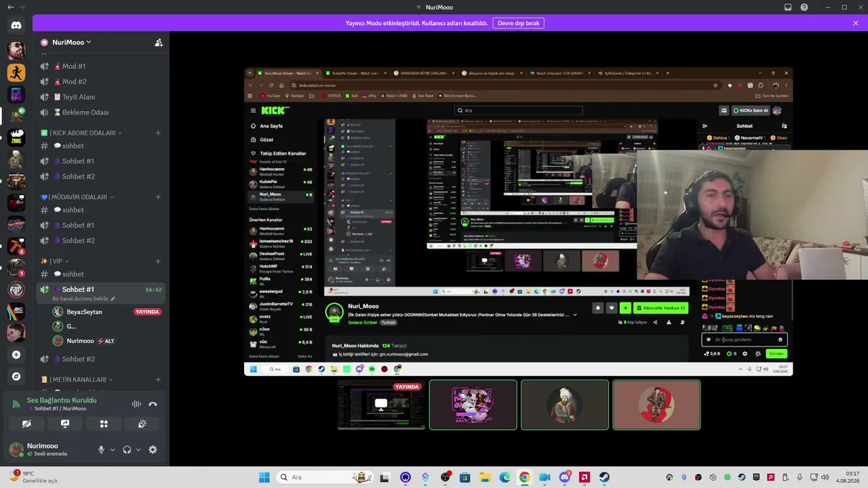Collapse the METİN KANALLARI category
Image resolution: width=868 pixels, height=488 pixels.
click(x=77, y=380)
